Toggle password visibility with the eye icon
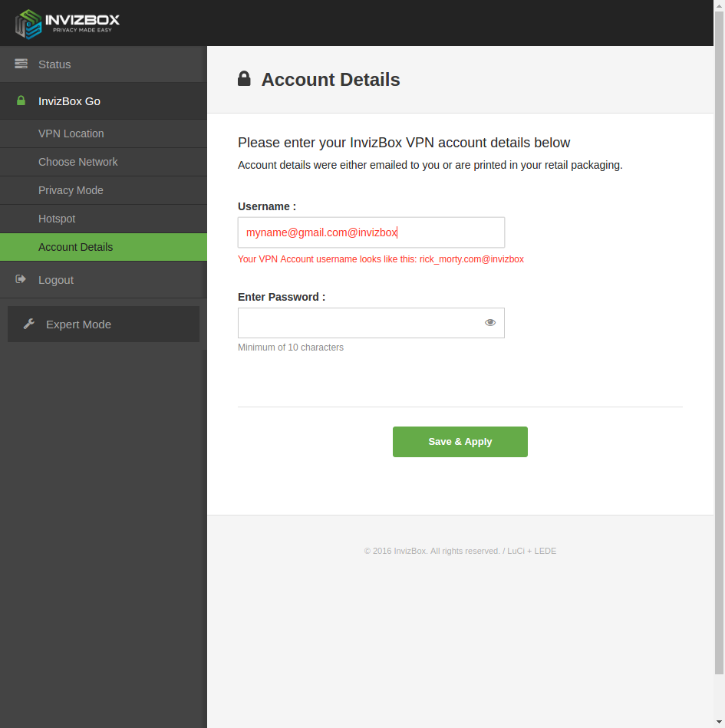 coord(490,323)
